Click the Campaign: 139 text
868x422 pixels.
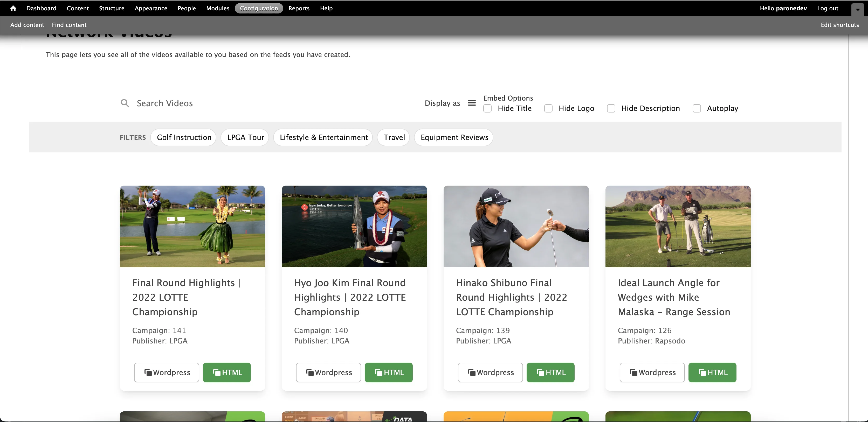[x=483, y=330]
